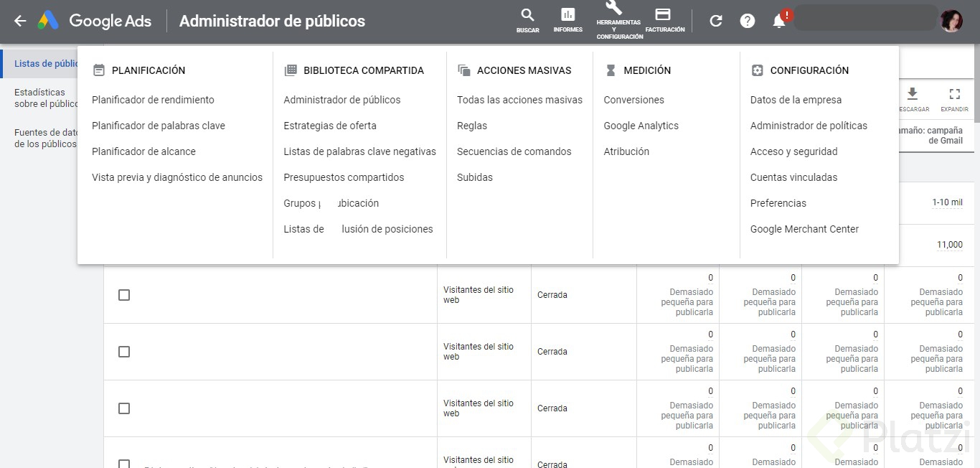
Task: Open the help question mark icon
Action: click(748, 21)
